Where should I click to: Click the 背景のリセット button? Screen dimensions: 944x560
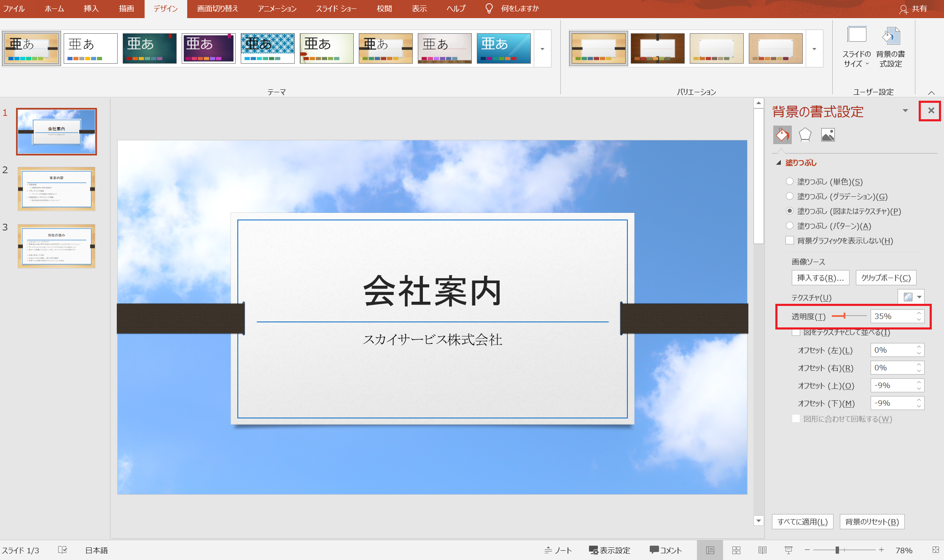tap(872, 521)
